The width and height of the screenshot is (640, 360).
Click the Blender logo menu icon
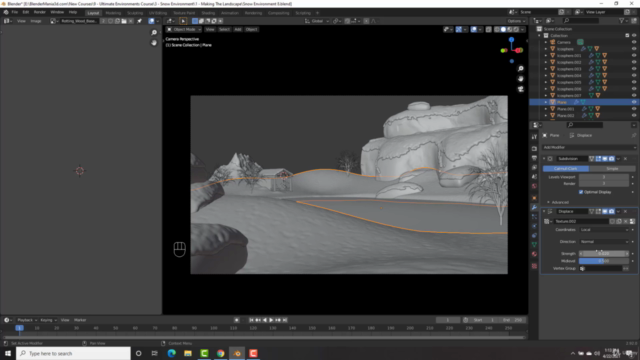(6, 12)
